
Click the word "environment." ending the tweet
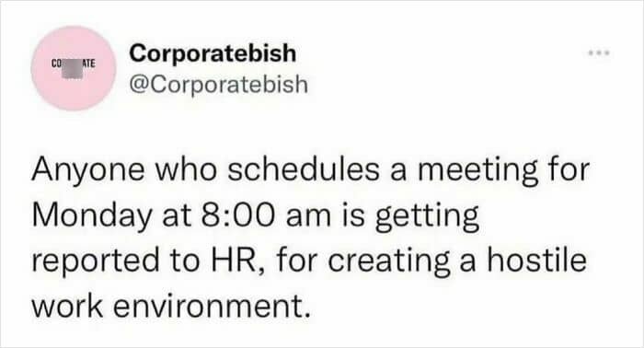212,307
